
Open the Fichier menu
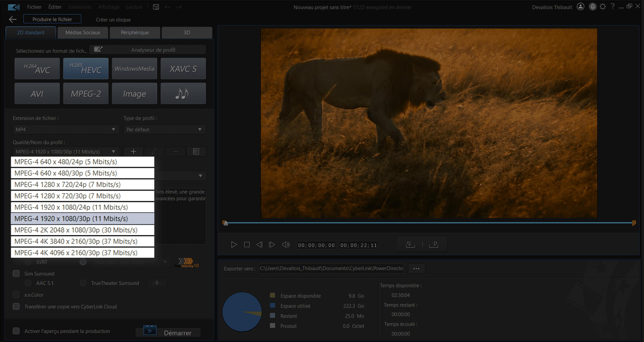[x=34, y=7]
